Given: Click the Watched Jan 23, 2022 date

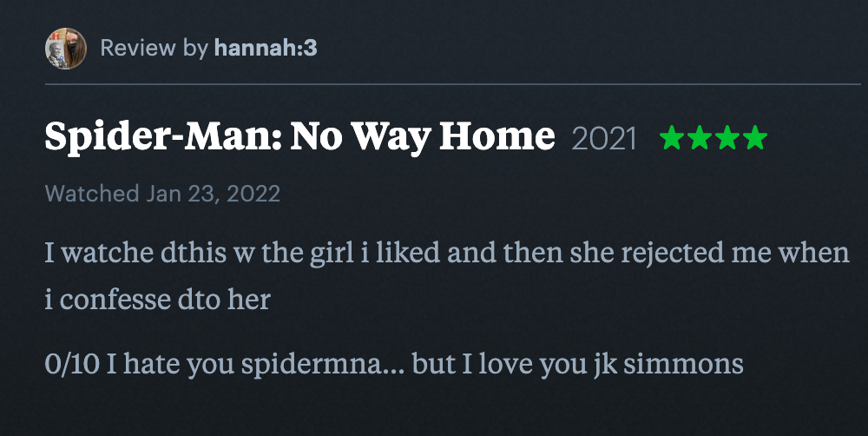Looking at the screenshot, I should click(162, 194).
